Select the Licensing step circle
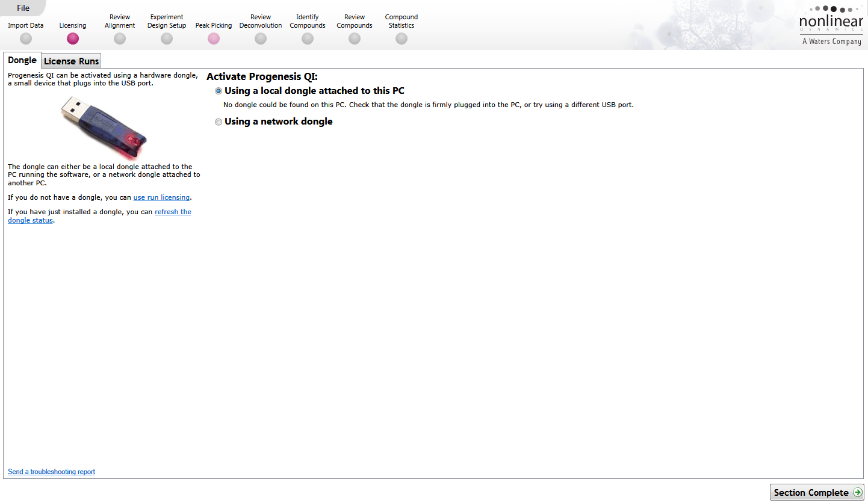Image resolution: width=868 pixels, height=503 pixels. [73, 39]
